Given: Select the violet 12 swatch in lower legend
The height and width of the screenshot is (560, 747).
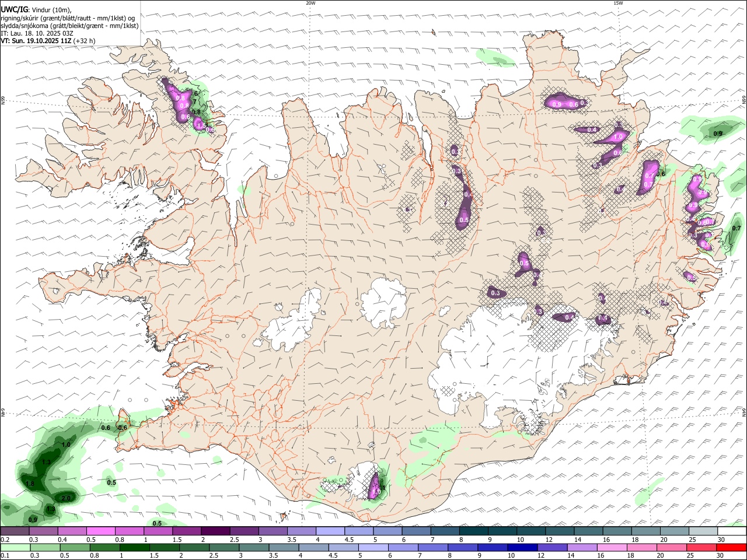Looking at the screenshot, I should [551, 547].
